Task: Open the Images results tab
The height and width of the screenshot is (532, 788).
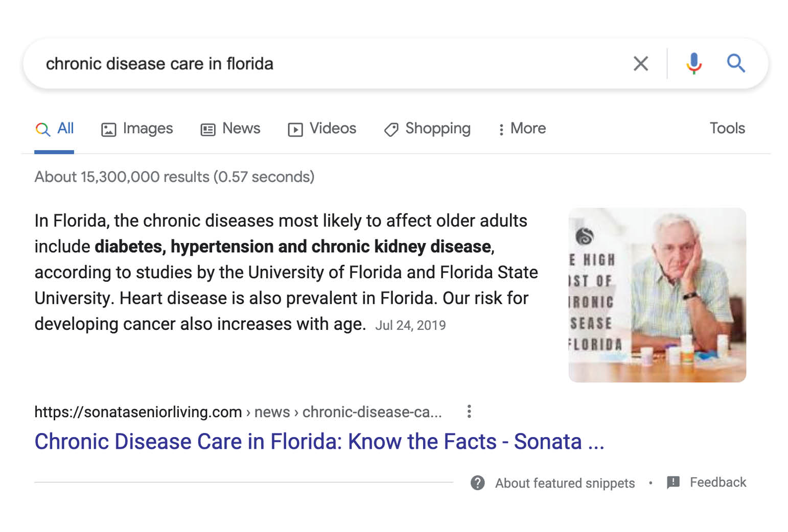Action: (137, 129)
